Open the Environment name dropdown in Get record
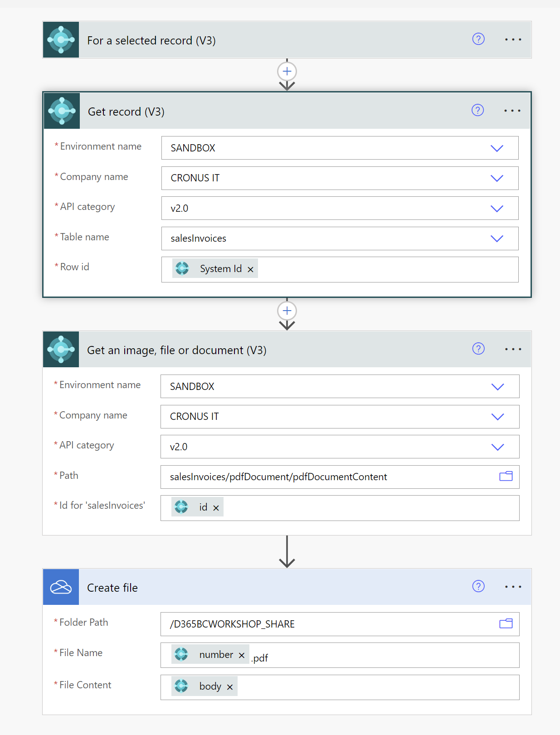 tap(497, 148)
